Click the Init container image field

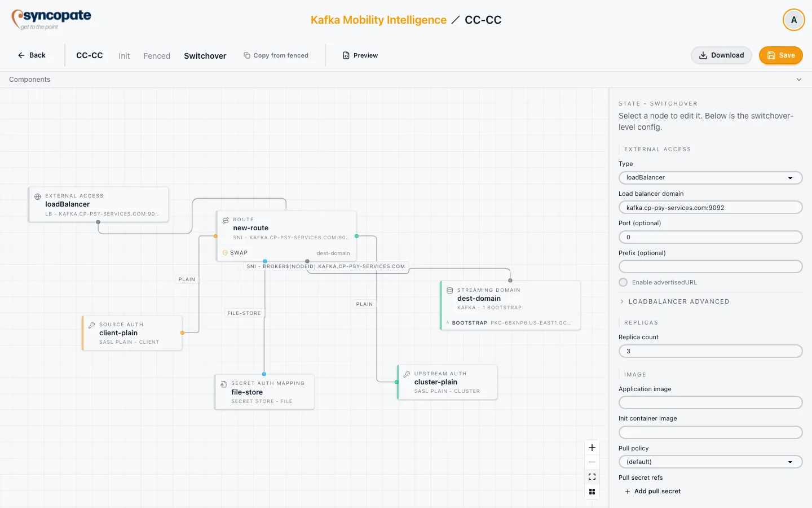click(710, 432)
